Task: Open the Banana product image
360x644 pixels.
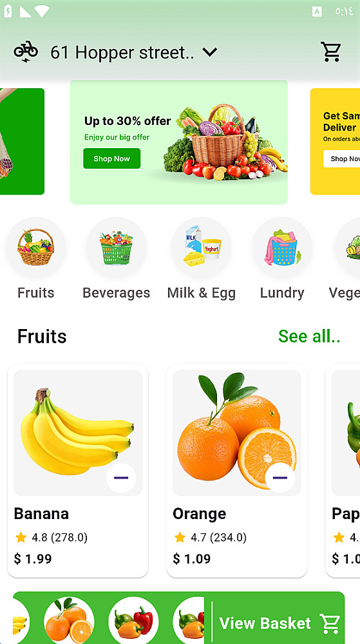Action: point(78,433)
